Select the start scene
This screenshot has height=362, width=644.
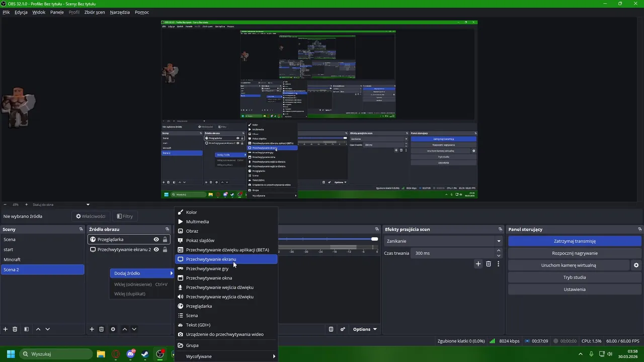pyautogui.click(x=42, y=249)
